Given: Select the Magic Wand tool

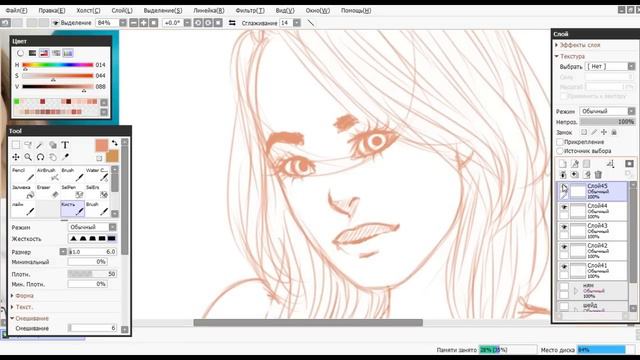Looking at the screenshot, I should (x=40, y=145).
